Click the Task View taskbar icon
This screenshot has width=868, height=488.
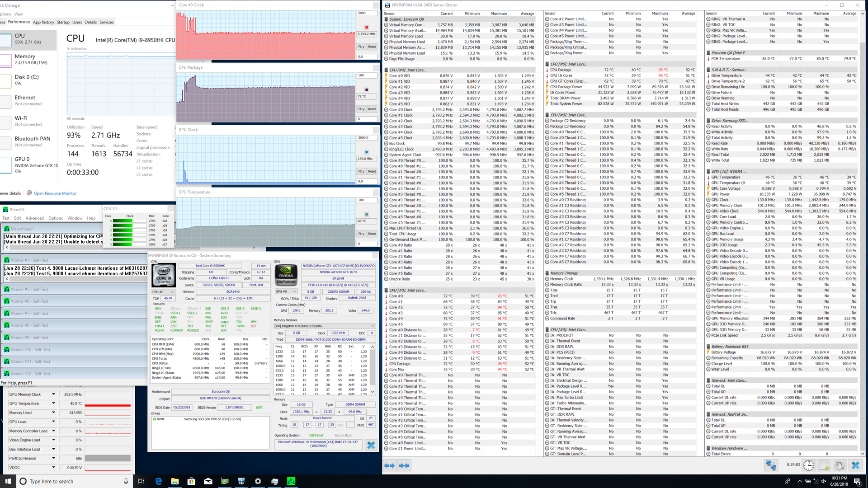(x=141, y=481)
